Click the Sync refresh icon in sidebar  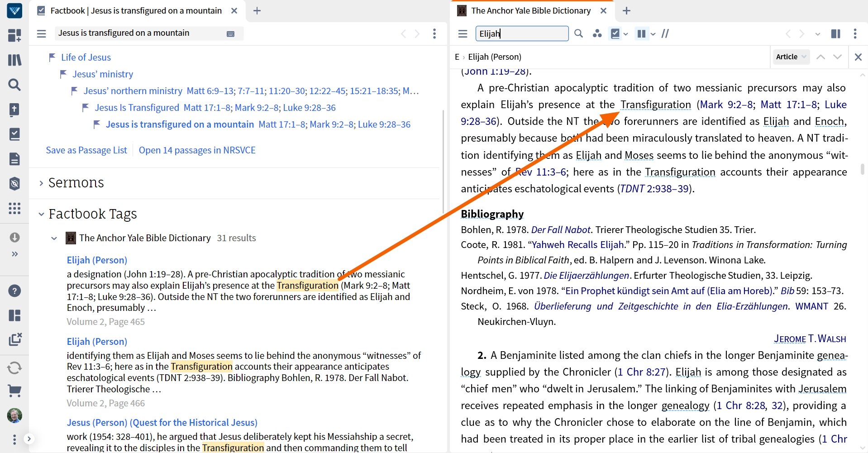click(14, 367)
